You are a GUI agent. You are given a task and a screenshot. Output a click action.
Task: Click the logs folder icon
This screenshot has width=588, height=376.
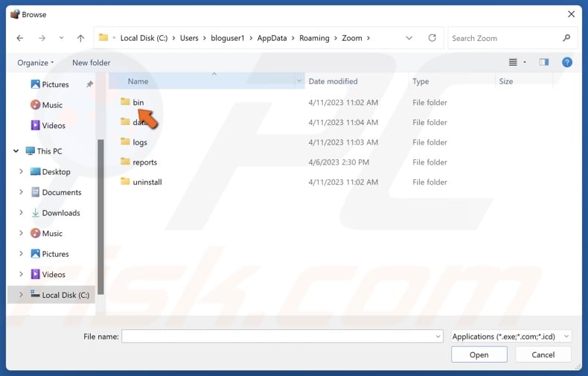(x=125, y=141)
